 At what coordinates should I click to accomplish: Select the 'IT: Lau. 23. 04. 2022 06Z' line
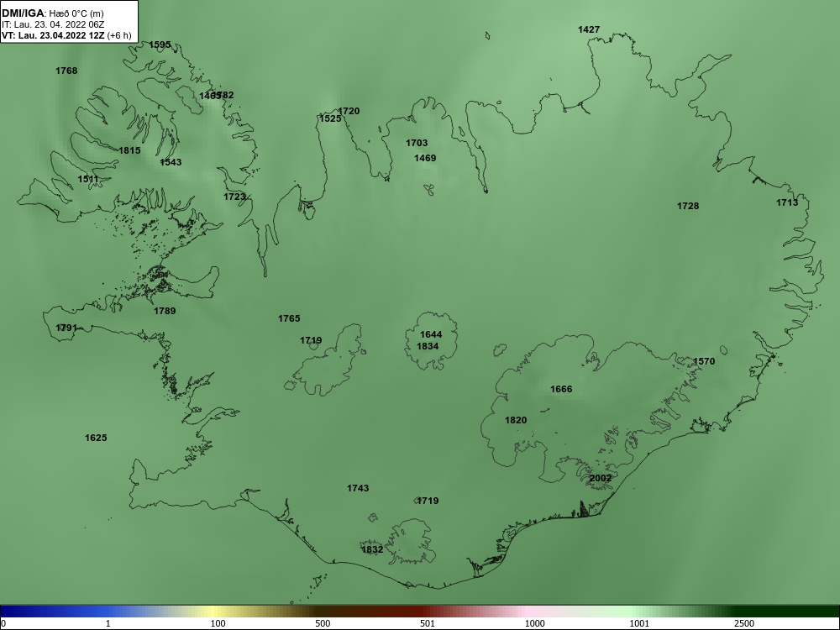[x=53, y=24]
